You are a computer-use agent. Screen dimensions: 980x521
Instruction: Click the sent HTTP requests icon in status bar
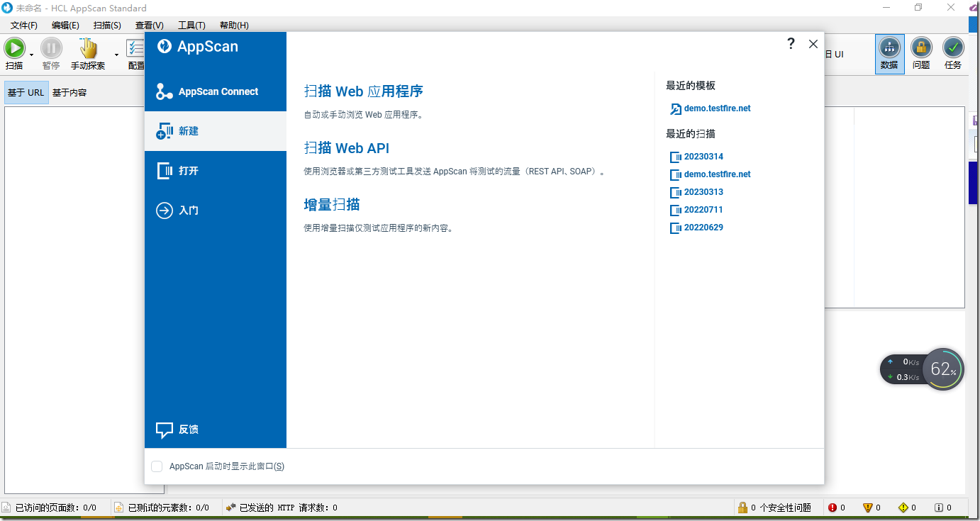[x=231, y=508]
